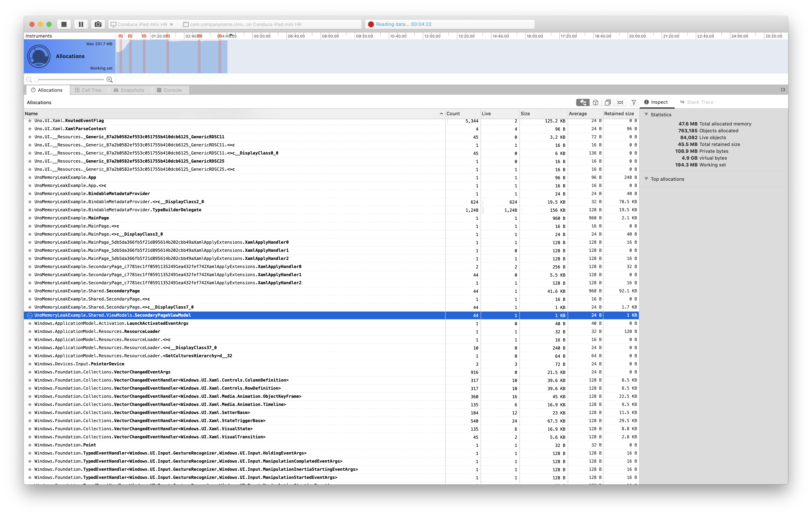Viewport: 812px width, 516px height.
Task: Zoom in the timeline with magnifier plus
Action: point(110,80)
